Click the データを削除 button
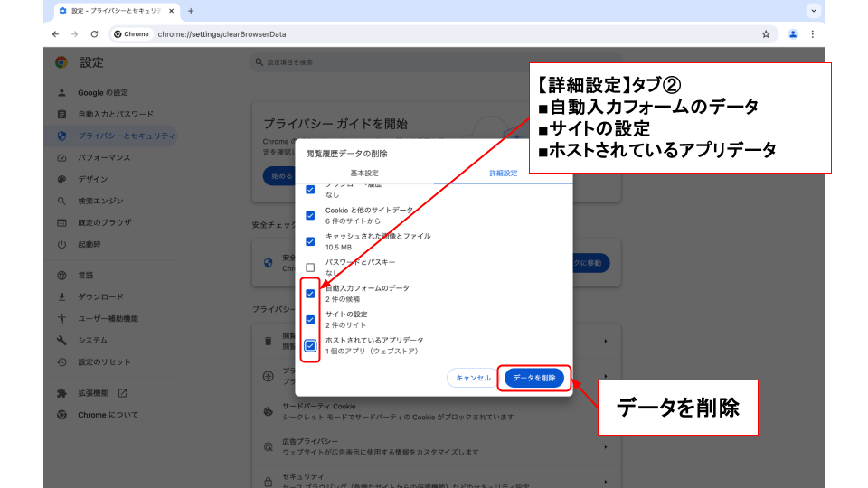868x488 pixels. click(x=533, y=378)
